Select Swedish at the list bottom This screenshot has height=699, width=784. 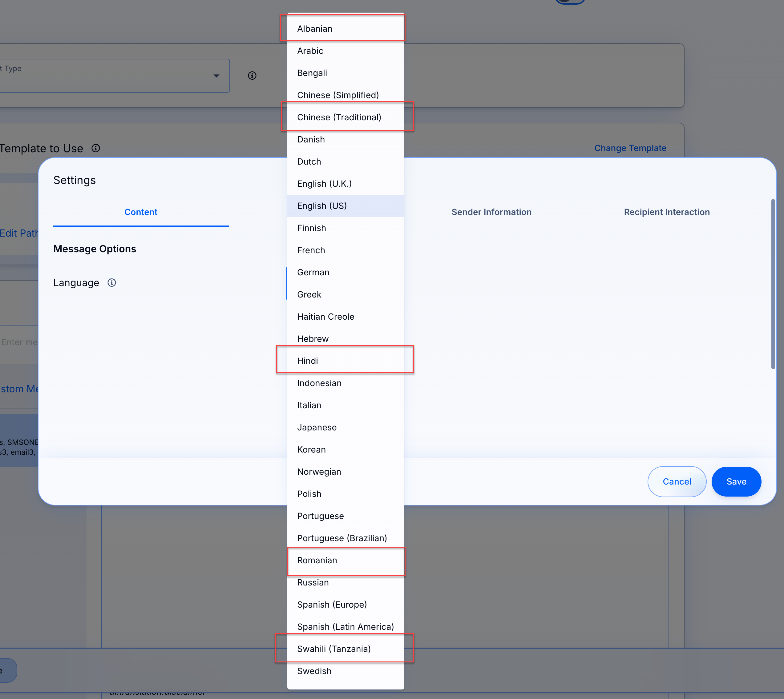[314, 671]
